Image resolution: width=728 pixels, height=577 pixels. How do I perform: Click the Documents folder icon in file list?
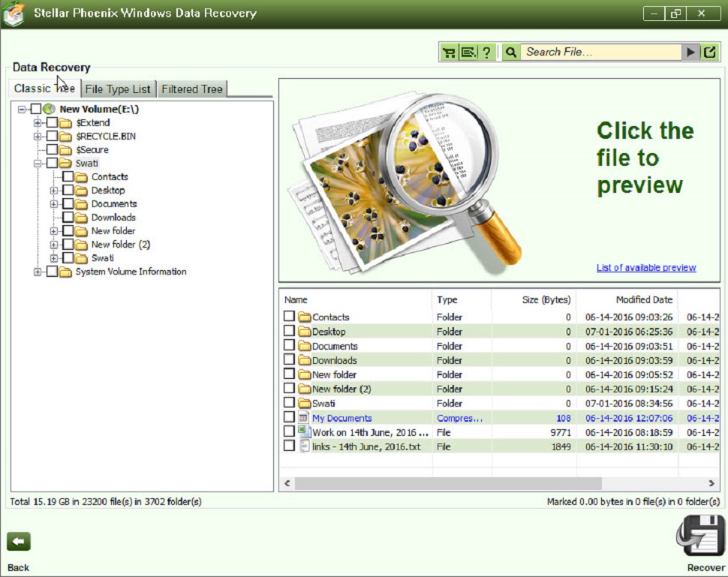tap(305, 346)
